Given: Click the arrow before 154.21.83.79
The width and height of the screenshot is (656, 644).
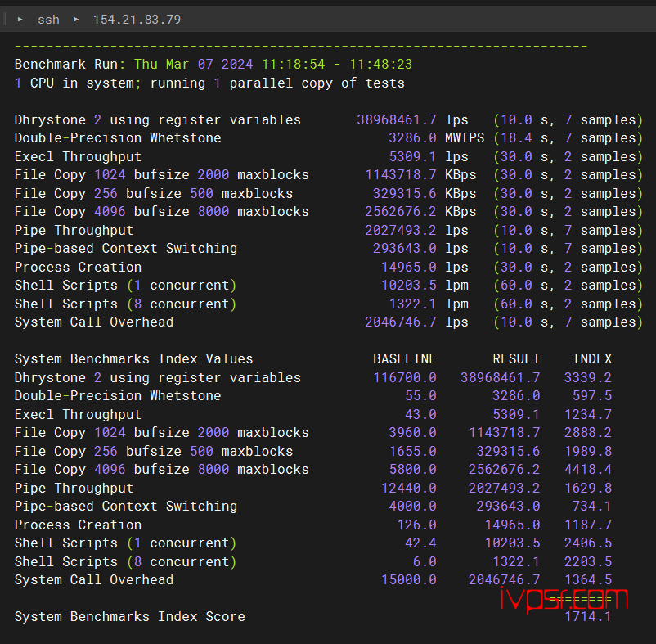Looking at the screenshot, I should pyautogui.click(x=76, y=20).
